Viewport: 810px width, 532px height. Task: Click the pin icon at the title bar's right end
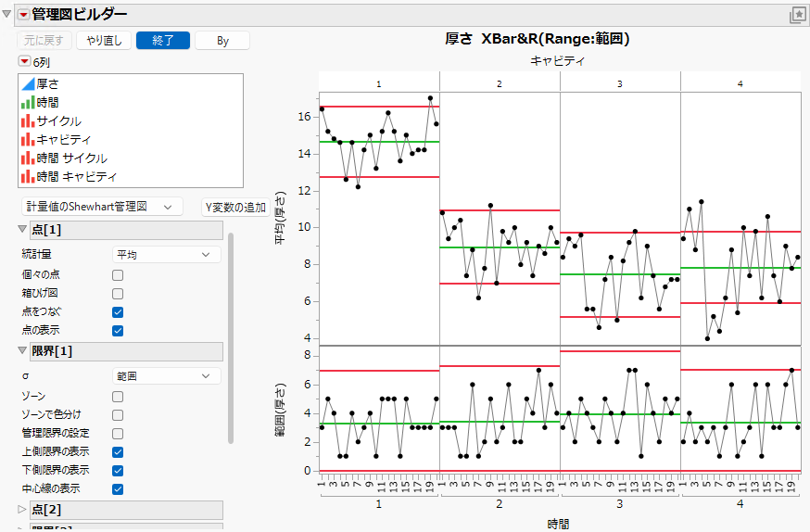point(798,15)
